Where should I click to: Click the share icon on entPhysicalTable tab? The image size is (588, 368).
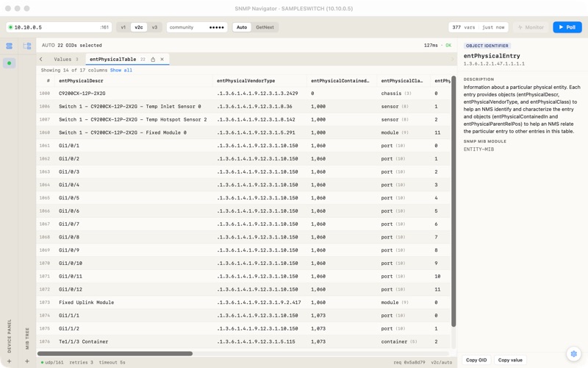[153, 60]
